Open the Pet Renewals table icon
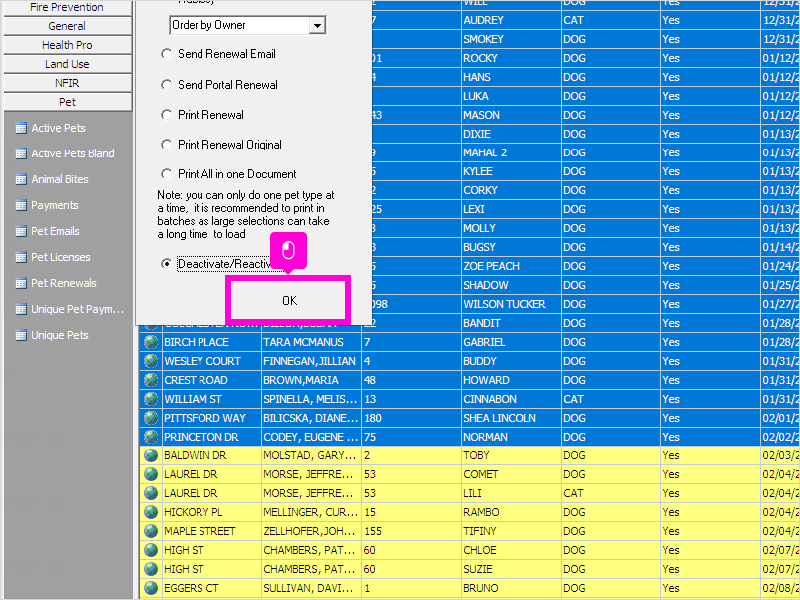800x600 pixels. [x=21, y=283]
